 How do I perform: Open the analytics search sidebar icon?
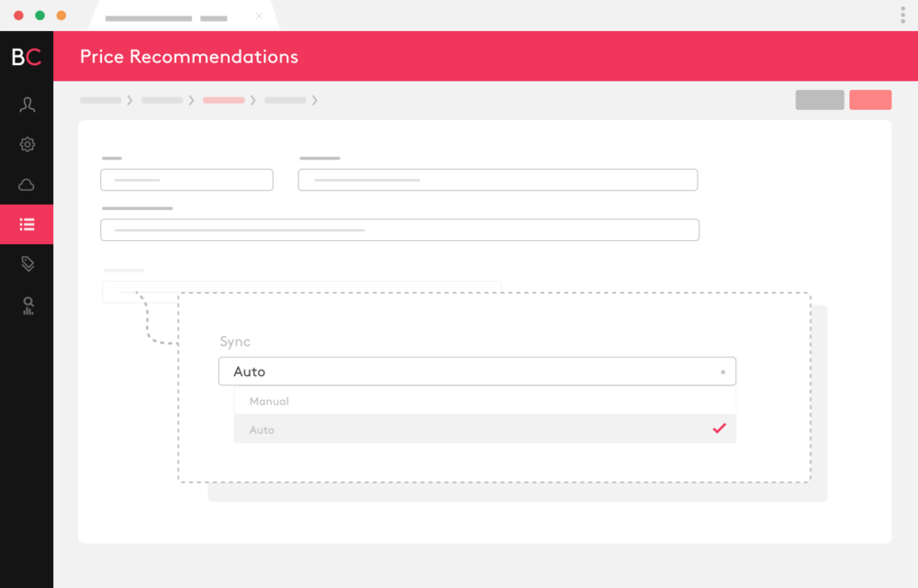point(28,305)
